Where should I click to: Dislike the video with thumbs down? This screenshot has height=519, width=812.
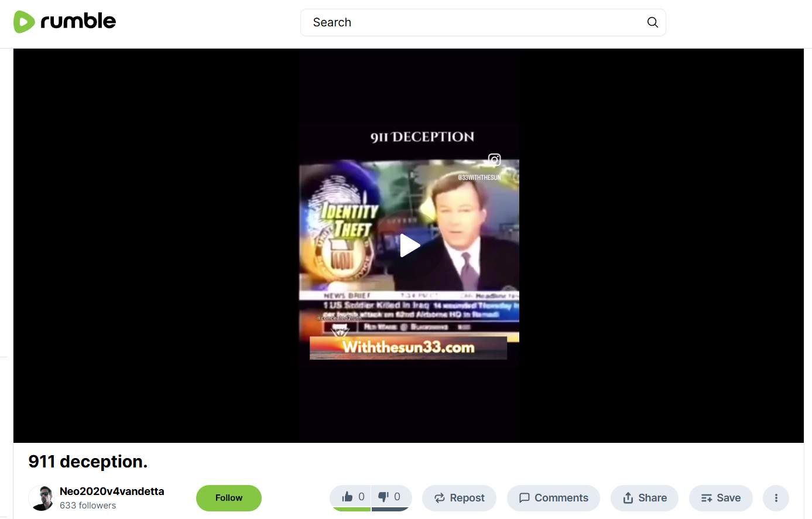coord(391,497)
